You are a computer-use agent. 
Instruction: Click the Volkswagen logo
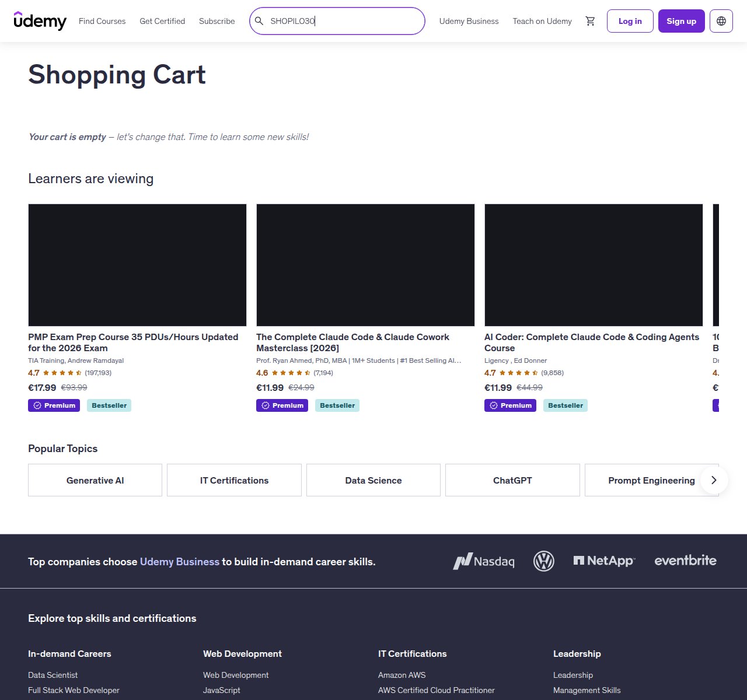tap(544, 561)
